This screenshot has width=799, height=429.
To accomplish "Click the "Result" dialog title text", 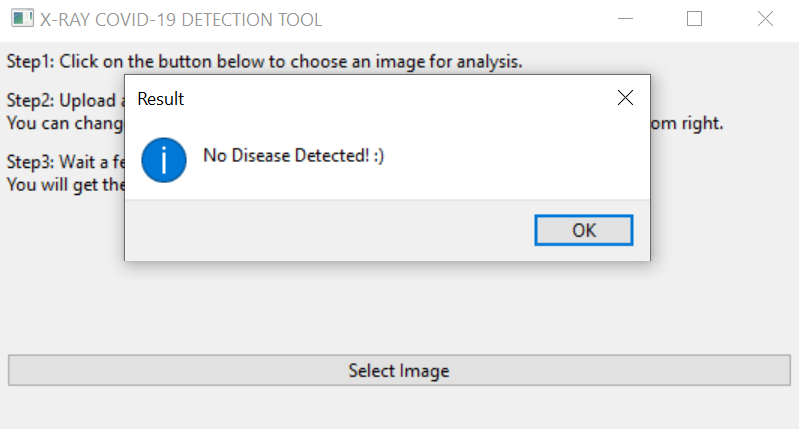I will (x=160, y=99).
